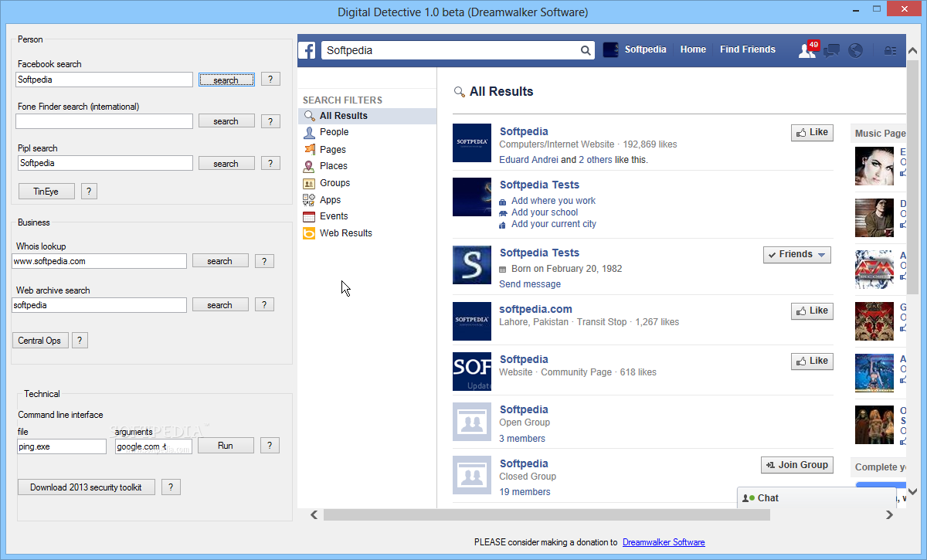Viewport: 927px width, 560px height.
Task: Click help button next to Central Ops
Action: point(80,341)
